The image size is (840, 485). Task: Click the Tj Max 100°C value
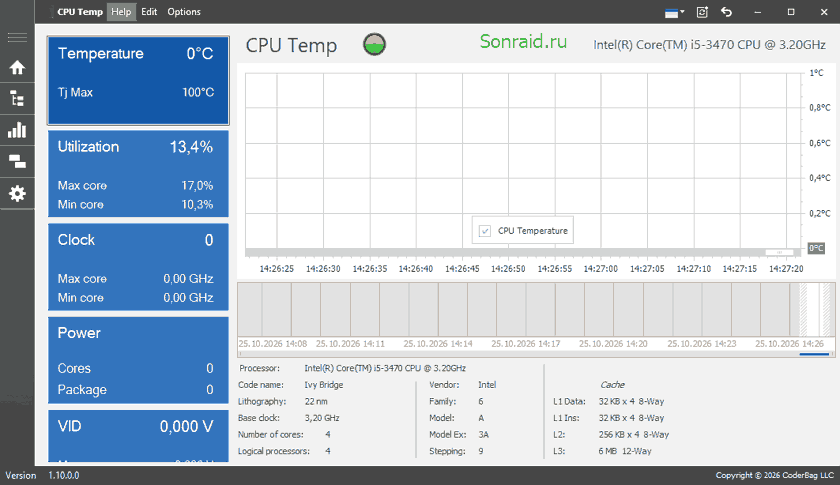198,92
